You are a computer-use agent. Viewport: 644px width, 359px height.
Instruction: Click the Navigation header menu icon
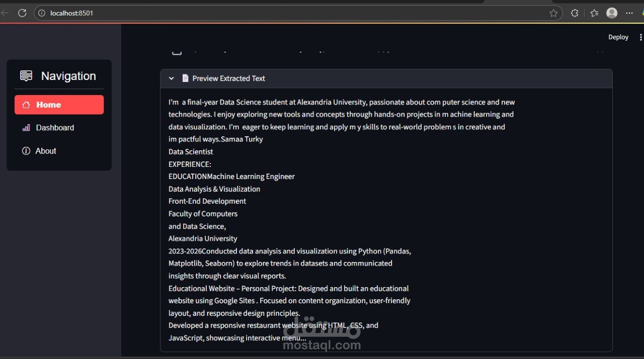coord(26,76)
